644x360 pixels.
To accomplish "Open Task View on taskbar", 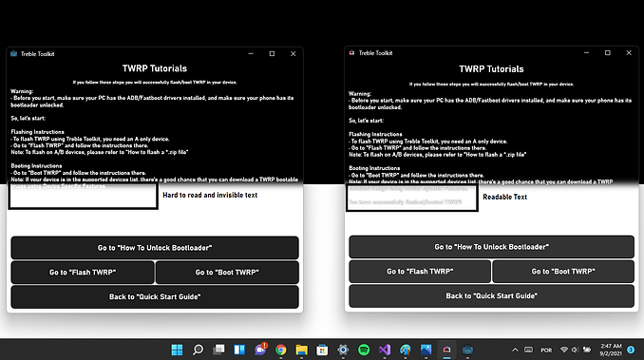I will (218, 350).
